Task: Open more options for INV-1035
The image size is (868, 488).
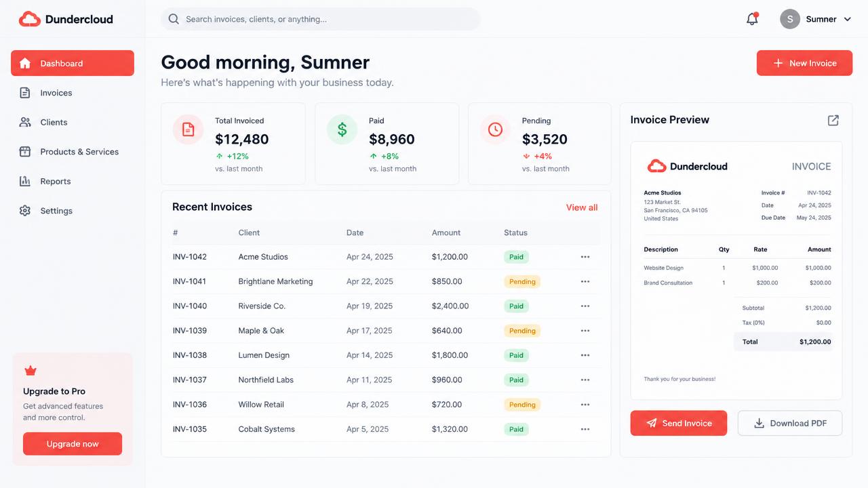Action: [585, 429]
